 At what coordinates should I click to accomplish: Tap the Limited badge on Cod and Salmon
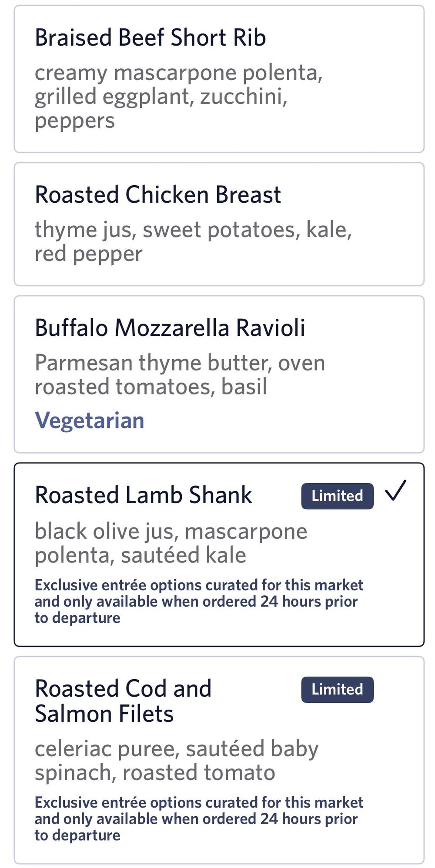[x=337, y=689]
